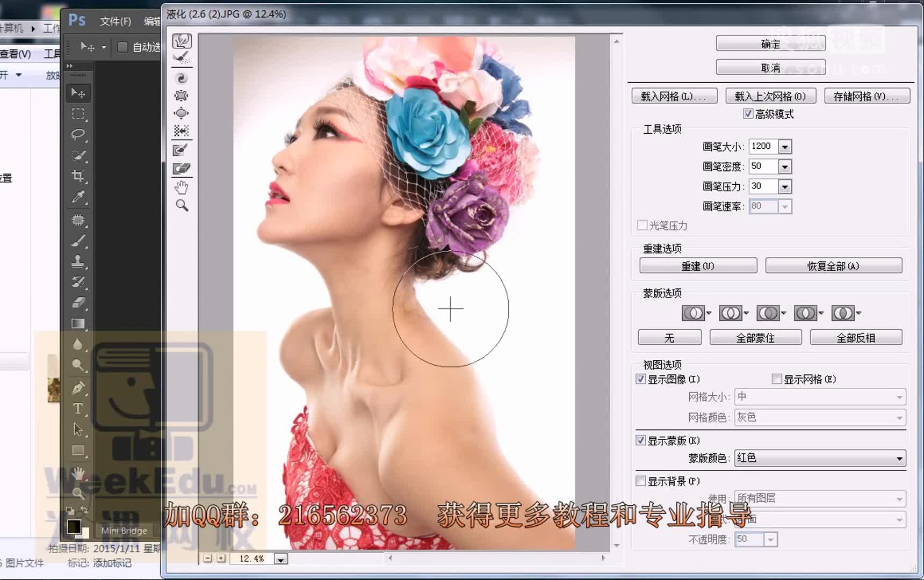Click the 存储网格 Save Mesh button
The image size is (924, 580).
[867, 96]
